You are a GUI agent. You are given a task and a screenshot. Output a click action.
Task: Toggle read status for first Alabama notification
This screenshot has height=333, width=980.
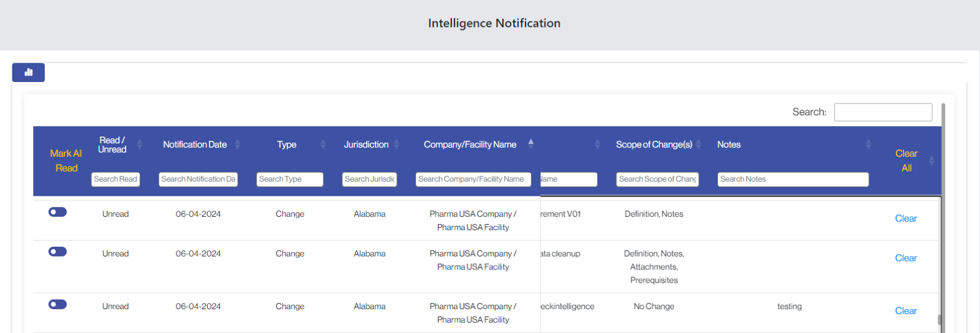point(58,212)
